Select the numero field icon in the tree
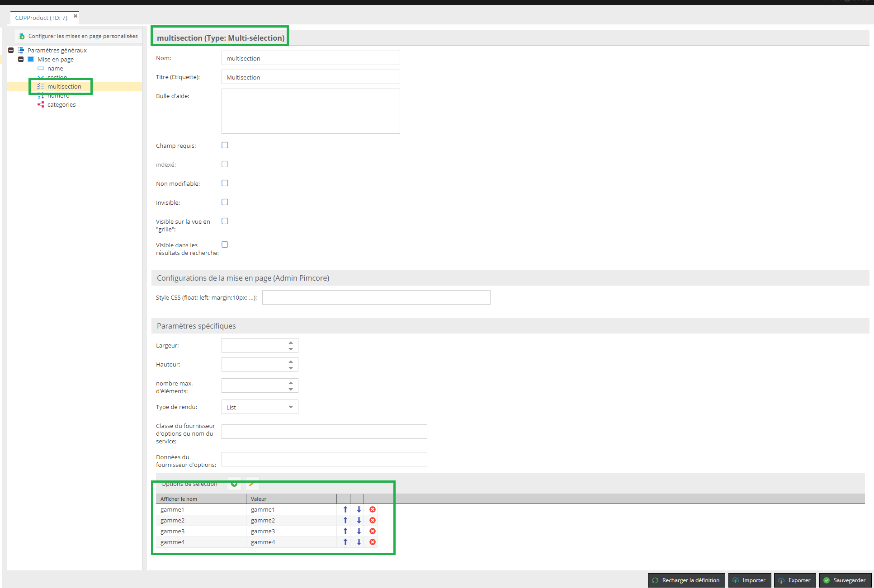This screenshot has width=874, height=588. point(41,95)
